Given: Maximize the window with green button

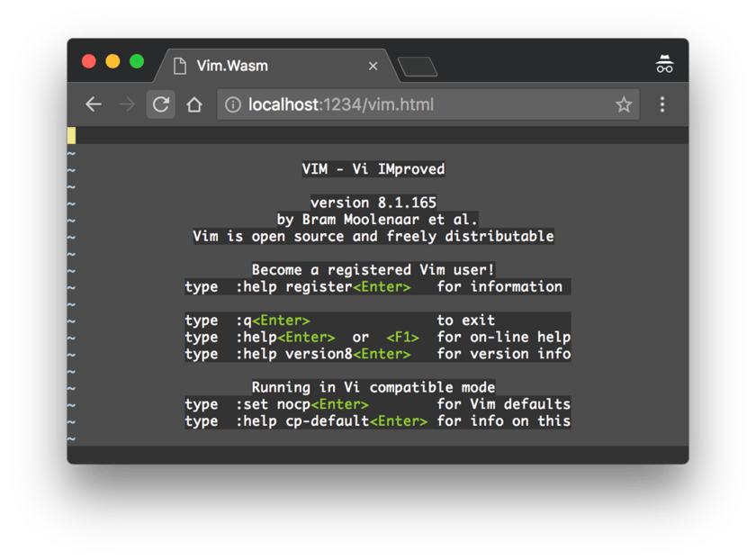Looking at the screenshot, I should coord(137,62).
